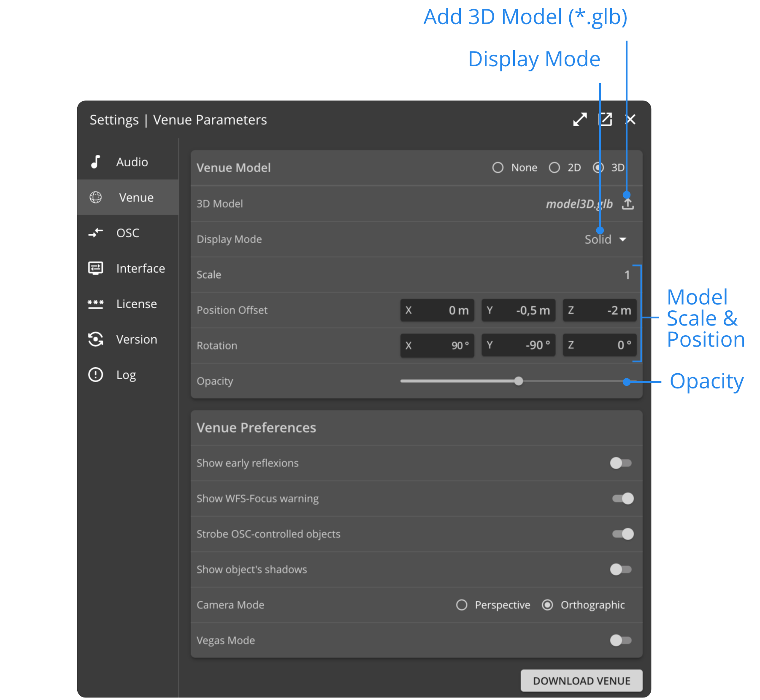The width and height of the screenshot is (760, 700).
Task: Click the Rotation X input field
Action: point(437,345)
